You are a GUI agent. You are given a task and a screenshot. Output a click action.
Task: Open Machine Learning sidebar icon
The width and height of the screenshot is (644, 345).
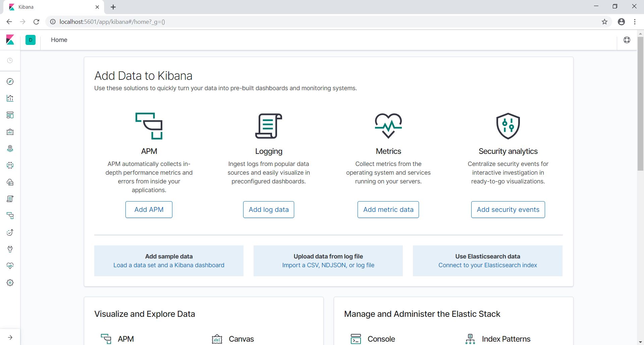coord(10,166)
